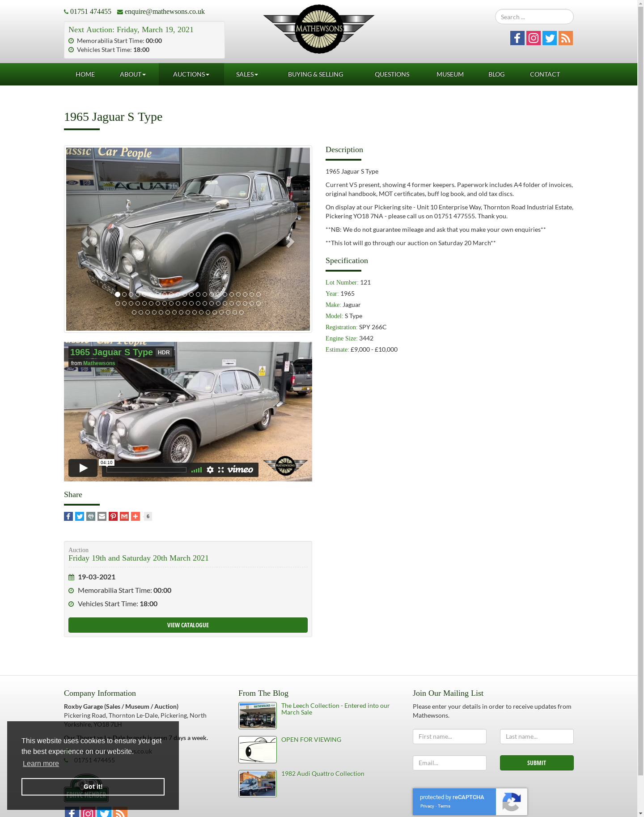This screenshot has width=644, height=817.
Task: Open the RSS feed icon in header
Action: 566,38
